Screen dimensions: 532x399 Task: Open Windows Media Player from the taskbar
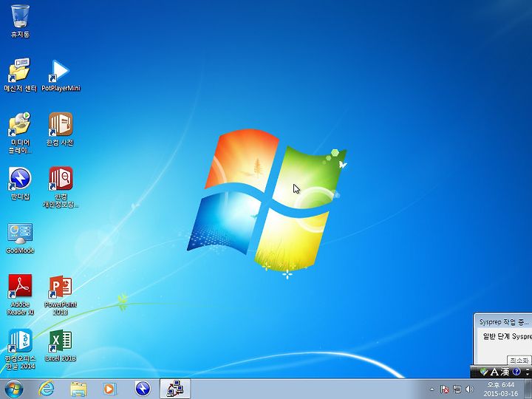[x=109, y=389]
